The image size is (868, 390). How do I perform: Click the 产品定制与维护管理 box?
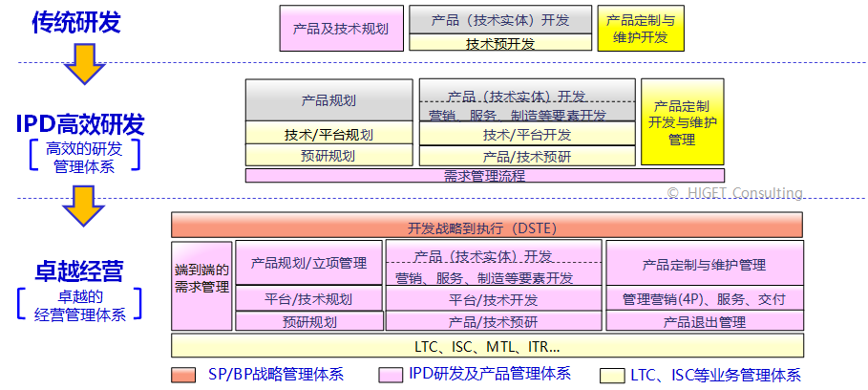705,263
